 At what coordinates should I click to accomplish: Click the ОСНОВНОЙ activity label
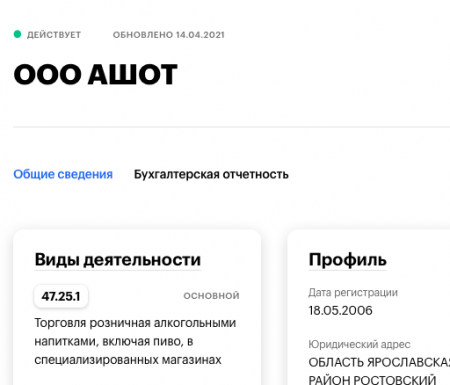point(211,296)
